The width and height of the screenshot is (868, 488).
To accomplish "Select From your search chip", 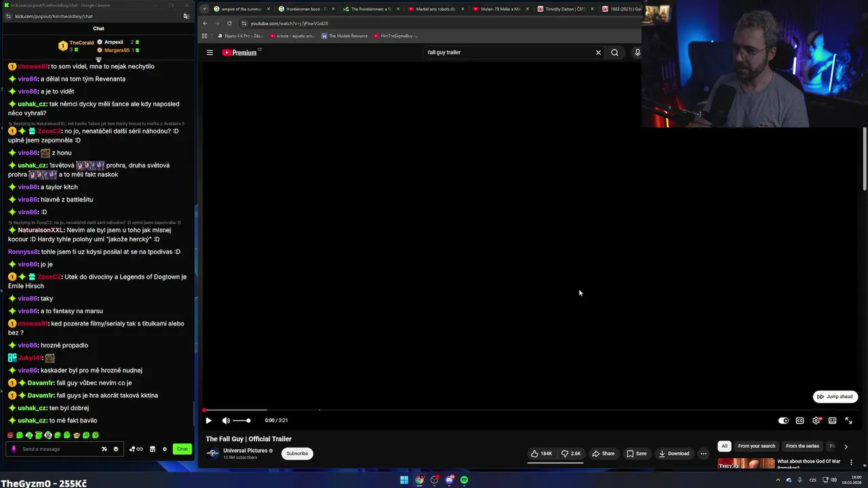I will 756,446.
